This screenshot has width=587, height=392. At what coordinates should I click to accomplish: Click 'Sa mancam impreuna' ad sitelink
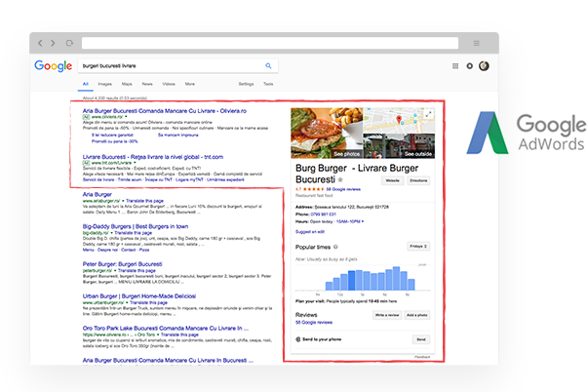tap(177, 135)
